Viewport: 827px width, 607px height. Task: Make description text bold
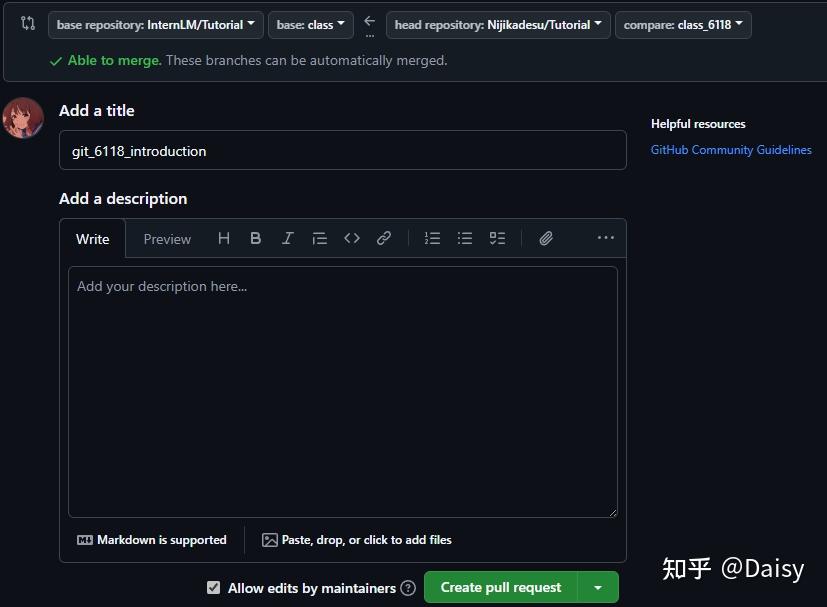256,238
